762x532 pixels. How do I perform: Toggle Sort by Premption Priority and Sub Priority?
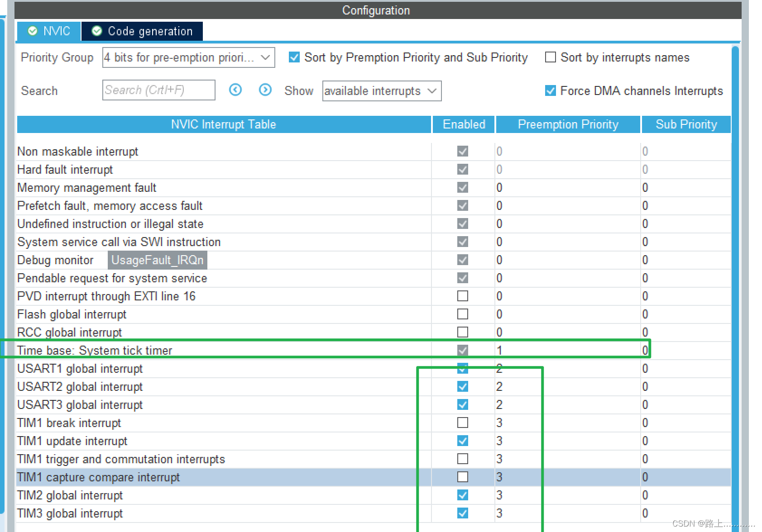[294, 57]
